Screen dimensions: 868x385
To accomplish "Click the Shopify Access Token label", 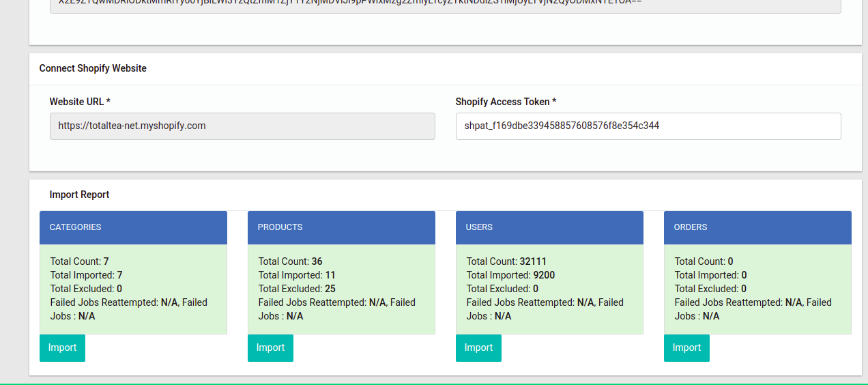I will point(506,102).
